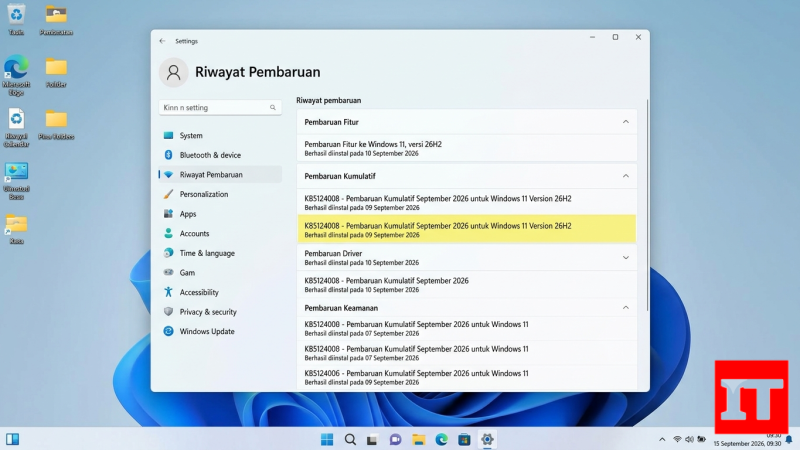The height and width of the screenshot is (450, 800).
Task: Select the yellow highlighted KB5124008 entry
Action: [x=467, y=230]
